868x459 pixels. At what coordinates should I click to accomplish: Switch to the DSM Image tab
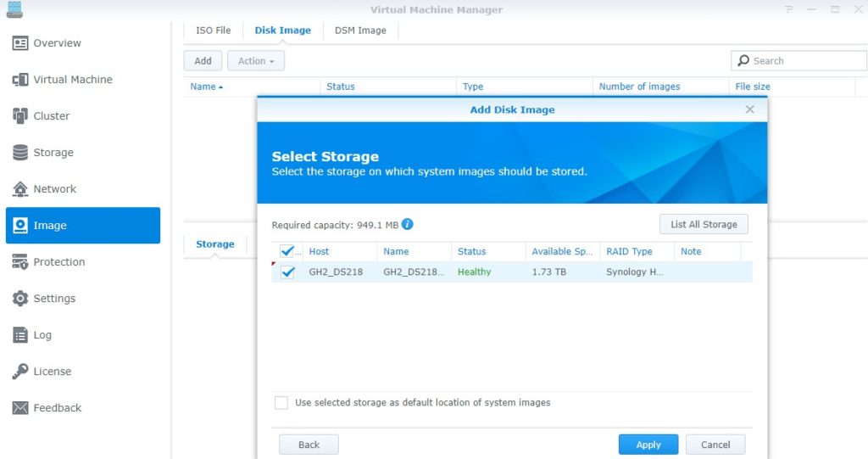[360, 31]
